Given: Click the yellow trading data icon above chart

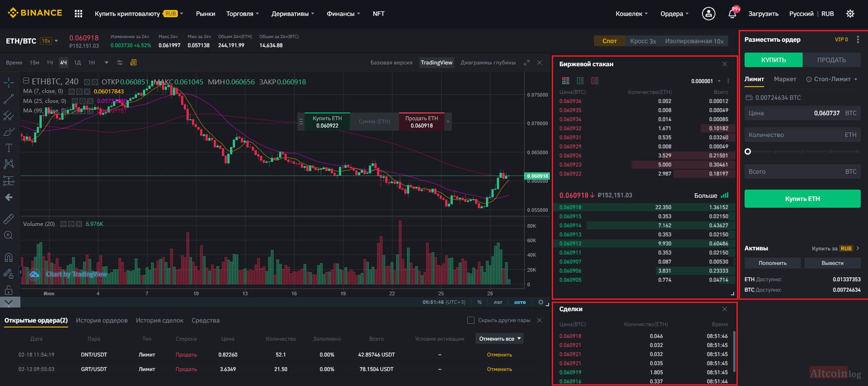Looking at the screenshot, I should tap(133, 63).
